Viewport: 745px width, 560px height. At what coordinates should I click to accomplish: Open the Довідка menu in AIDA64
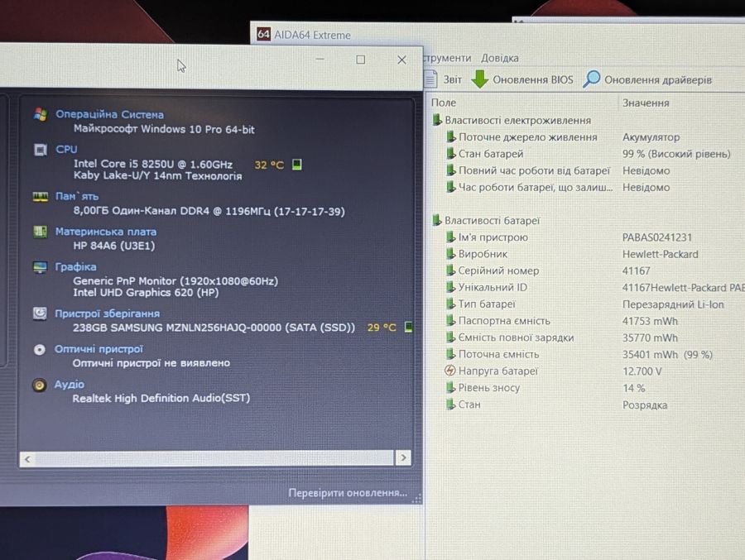coord(499,58)
